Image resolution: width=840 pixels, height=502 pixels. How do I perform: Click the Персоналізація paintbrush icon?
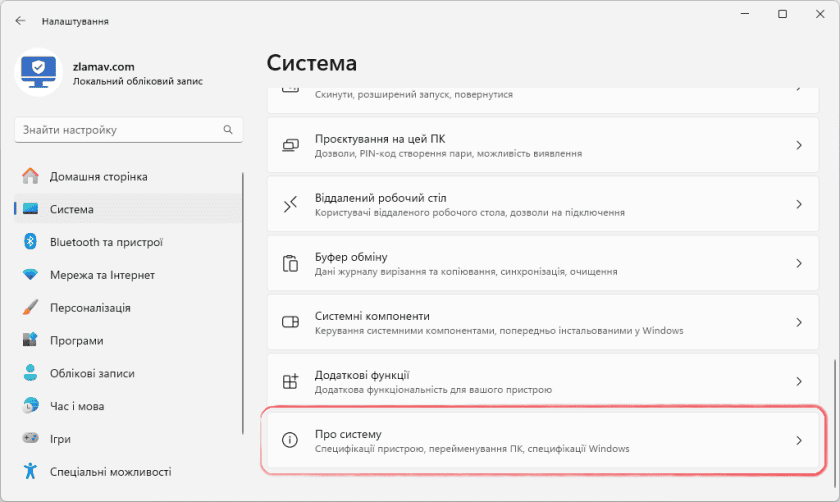click(31, 308)
